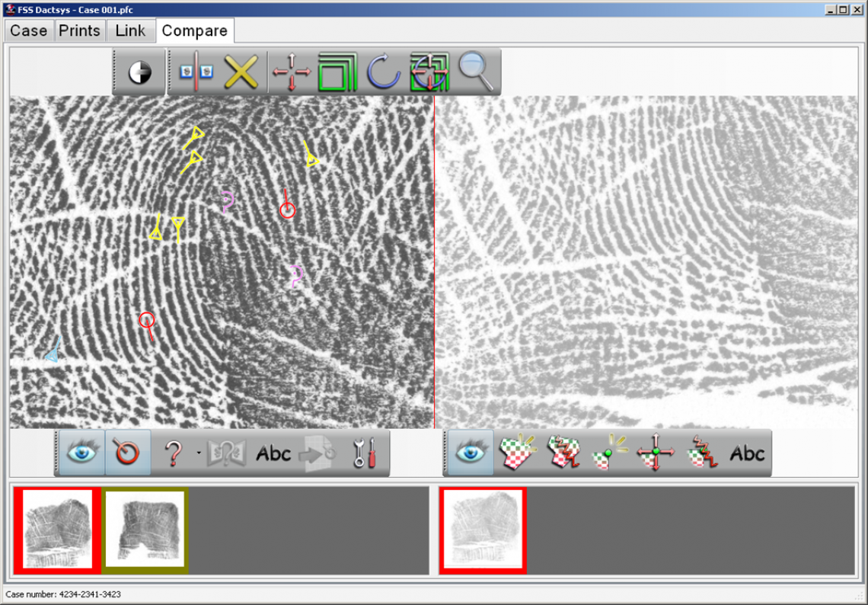Click the upper red circle minutia marker
This screenshot has height=605, width=868.
pos(287,210)
